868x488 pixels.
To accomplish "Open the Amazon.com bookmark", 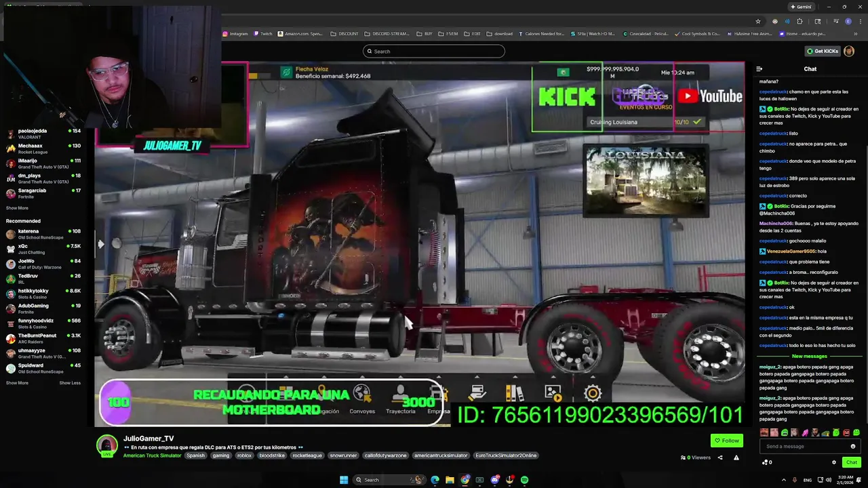I will tap(300, 33).
